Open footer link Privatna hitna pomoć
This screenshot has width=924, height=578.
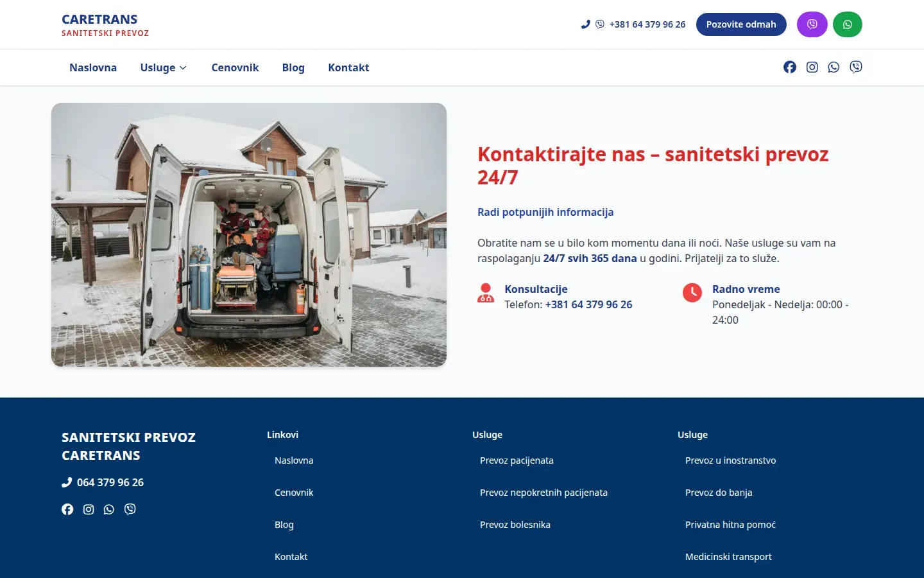pos(731,525)
